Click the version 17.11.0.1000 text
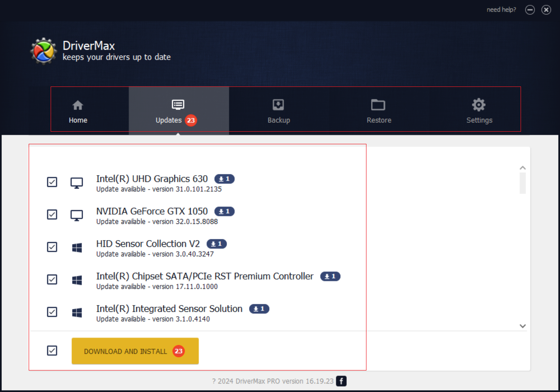 (185, 287)
